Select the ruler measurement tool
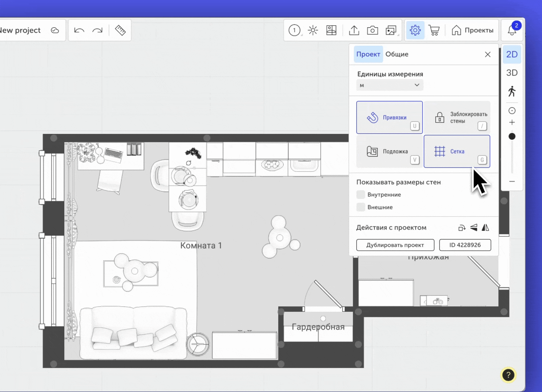 (x=120, y=30)
